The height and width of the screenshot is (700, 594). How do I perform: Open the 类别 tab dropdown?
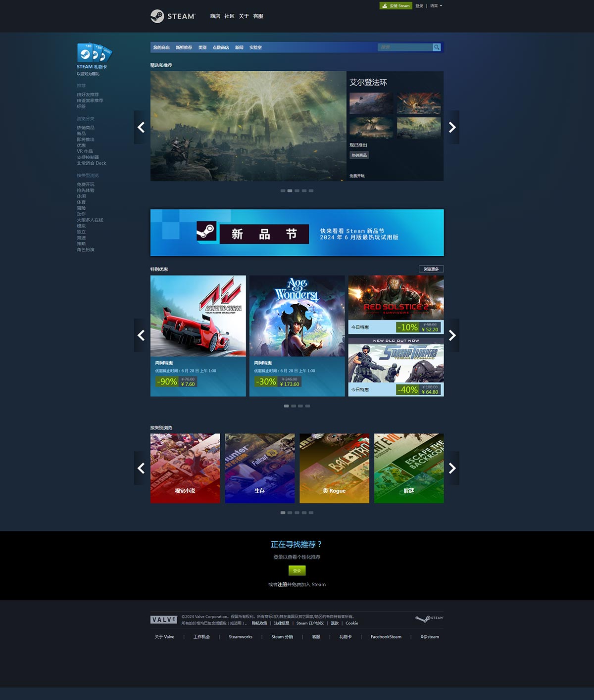202,47
